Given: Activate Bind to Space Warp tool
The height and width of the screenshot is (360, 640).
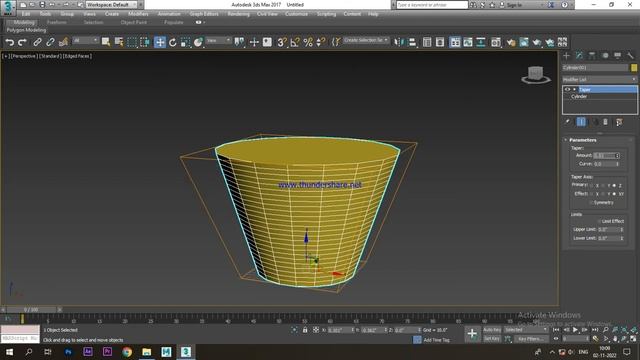Looking at the screenshot, I should (63, 42).
